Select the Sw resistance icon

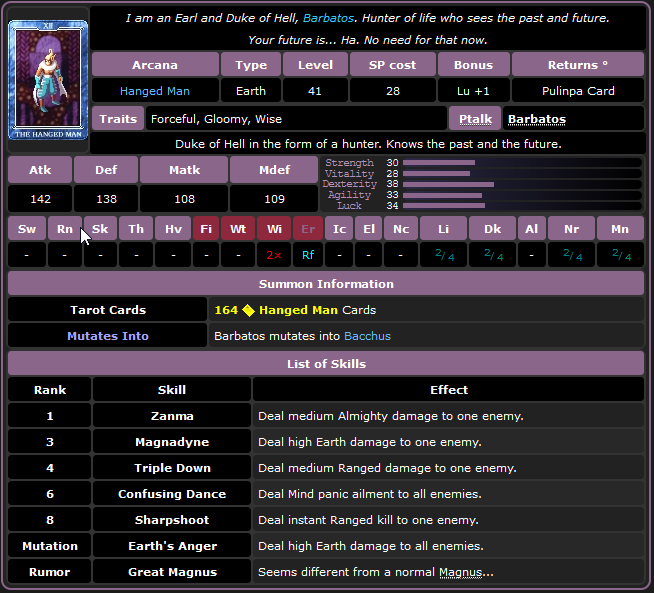pyautogui.click(x=27, y=229)
